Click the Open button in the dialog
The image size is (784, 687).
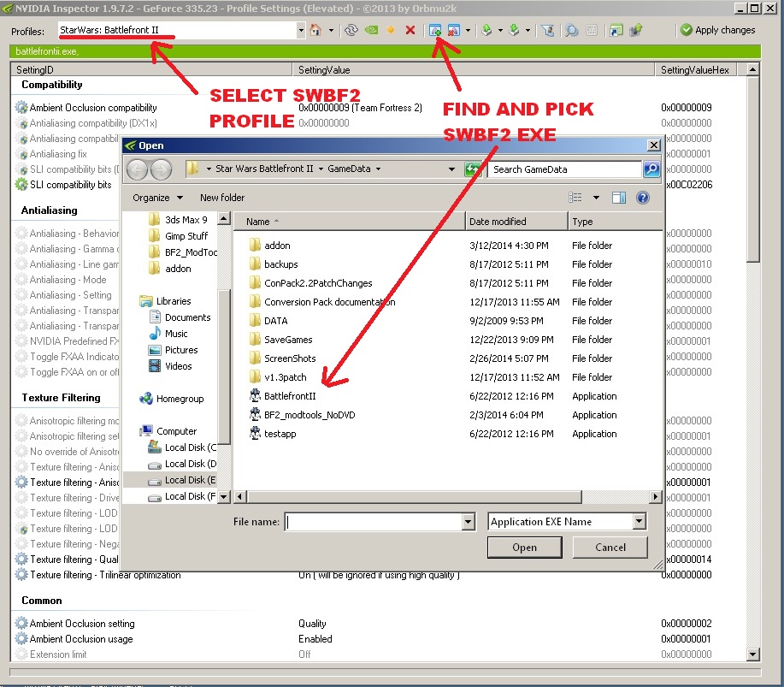(524, 548)
